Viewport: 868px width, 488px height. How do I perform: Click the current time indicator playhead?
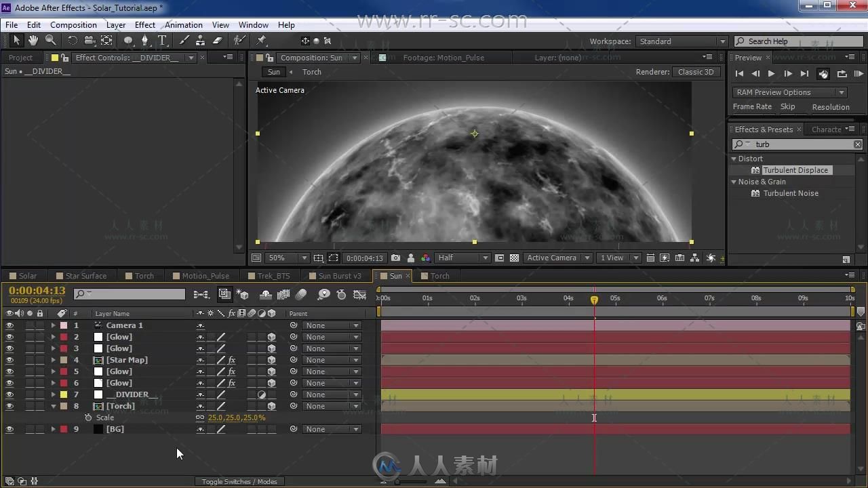[594, 300]
